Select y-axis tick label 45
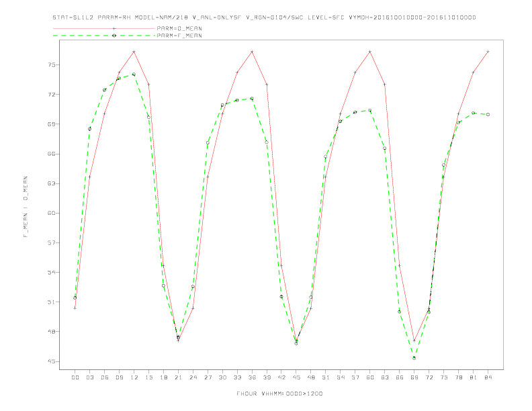This screenshot has height=411, width=532. coord(52,361)
